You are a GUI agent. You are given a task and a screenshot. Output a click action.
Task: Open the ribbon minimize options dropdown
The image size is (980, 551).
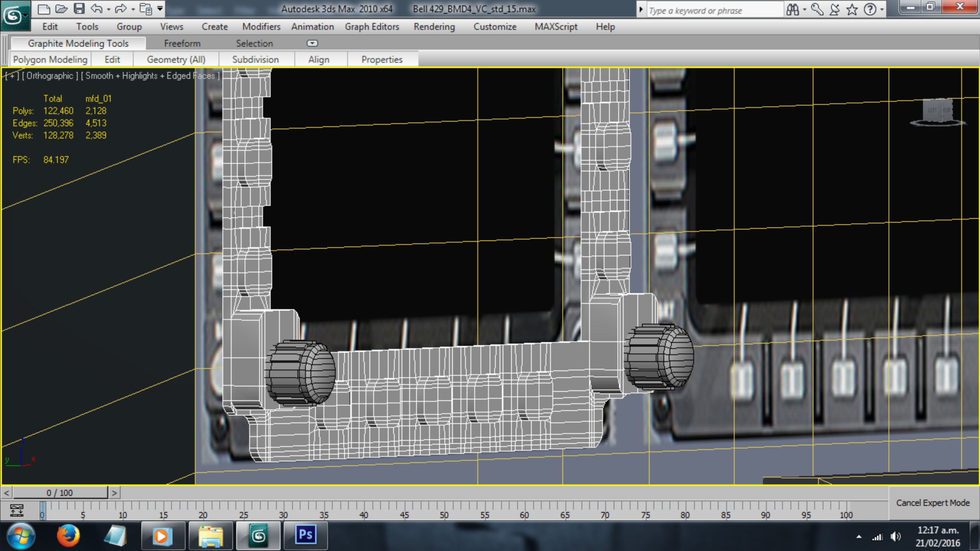(312, 43)
